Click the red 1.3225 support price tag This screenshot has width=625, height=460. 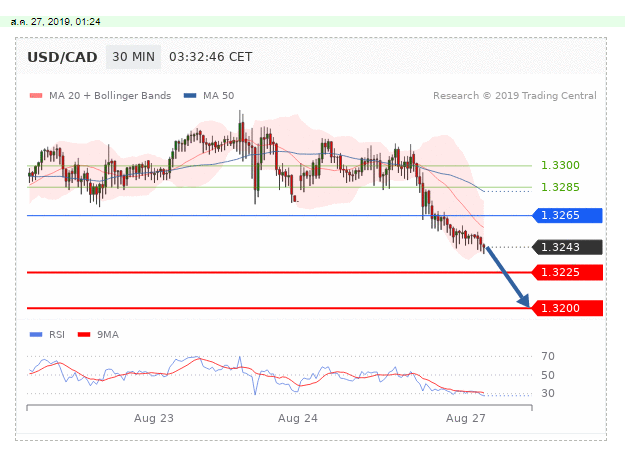(568, 272)
